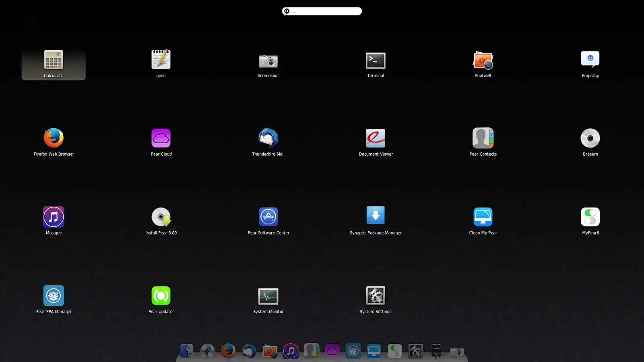This screenshot has height=362, width=644.
Task: Open Clean My Pear from the app grid
Action: (483, 221)
